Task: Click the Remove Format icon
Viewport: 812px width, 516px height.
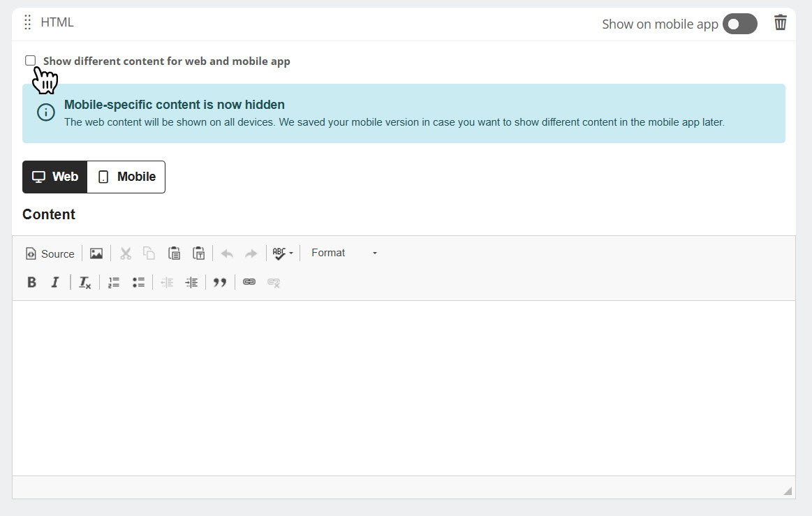Action: pyautogui.click(x=84, y=282)
